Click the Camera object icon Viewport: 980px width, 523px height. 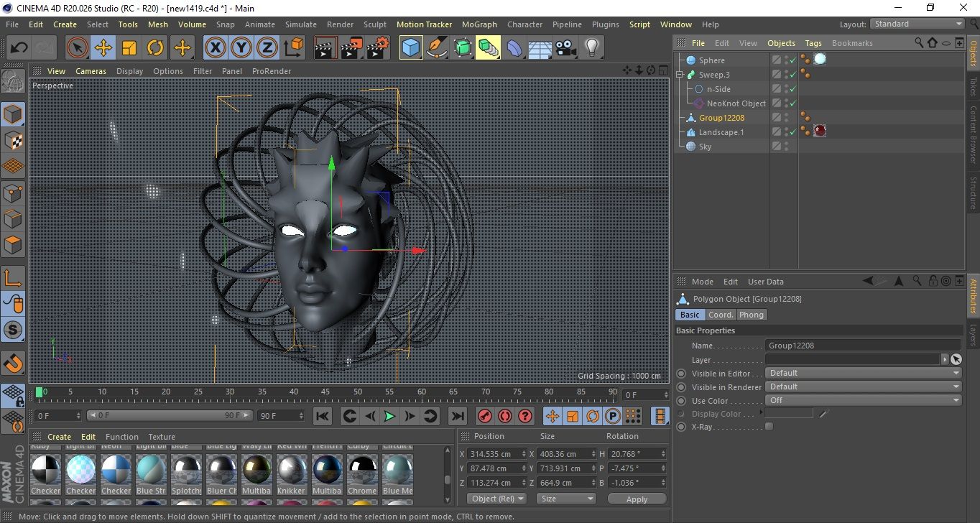pos(566,48)
